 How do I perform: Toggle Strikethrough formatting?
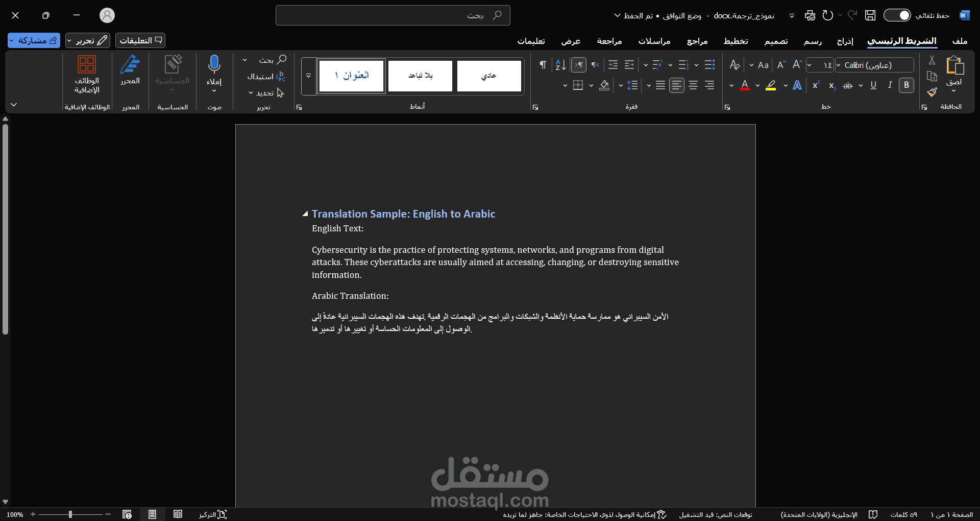[x=848, y=85]
